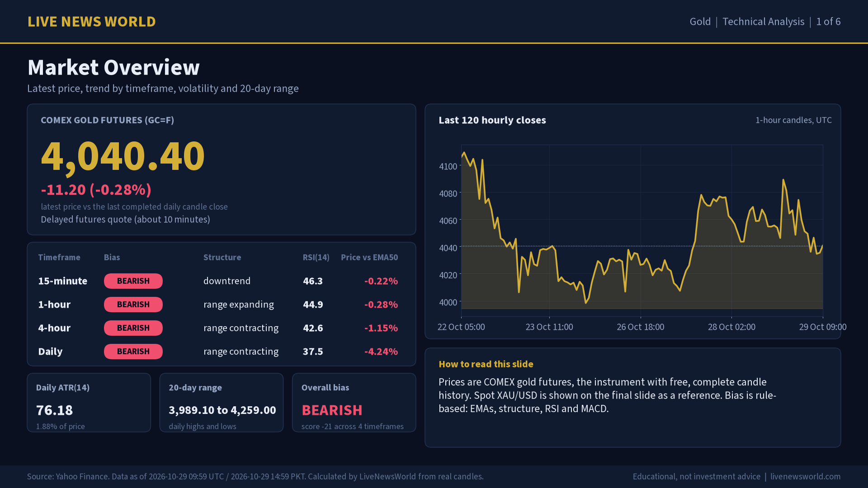Click 'Technical Analysis' in the header
Image resolution: width=868 pixels, height=488 pixels.
[763, 22]
